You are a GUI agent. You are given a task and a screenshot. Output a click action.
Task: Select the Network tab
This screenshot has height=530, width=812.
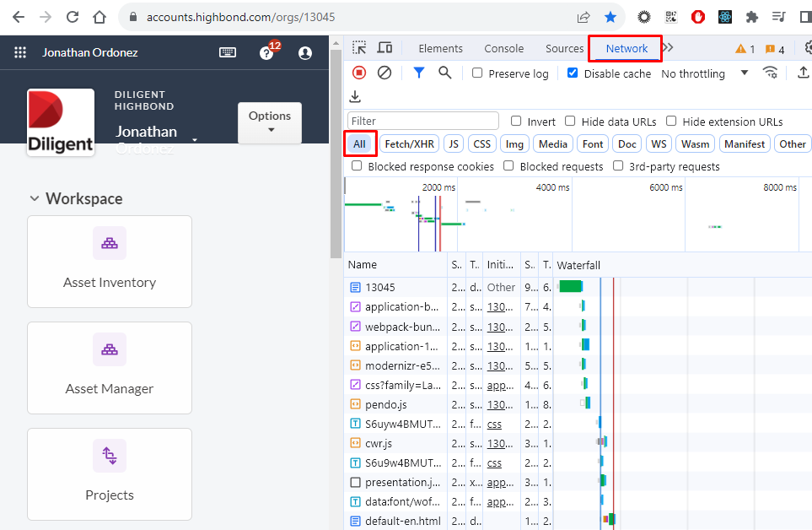[x=626, y=48]
